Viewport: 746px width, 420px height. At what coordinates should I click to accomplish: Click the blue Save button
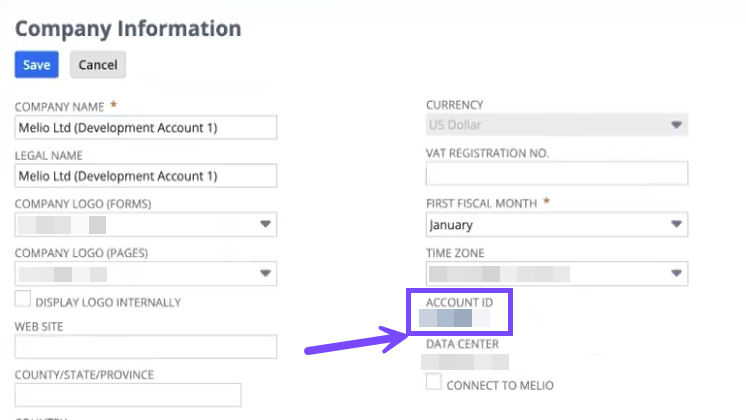[37, 65]
